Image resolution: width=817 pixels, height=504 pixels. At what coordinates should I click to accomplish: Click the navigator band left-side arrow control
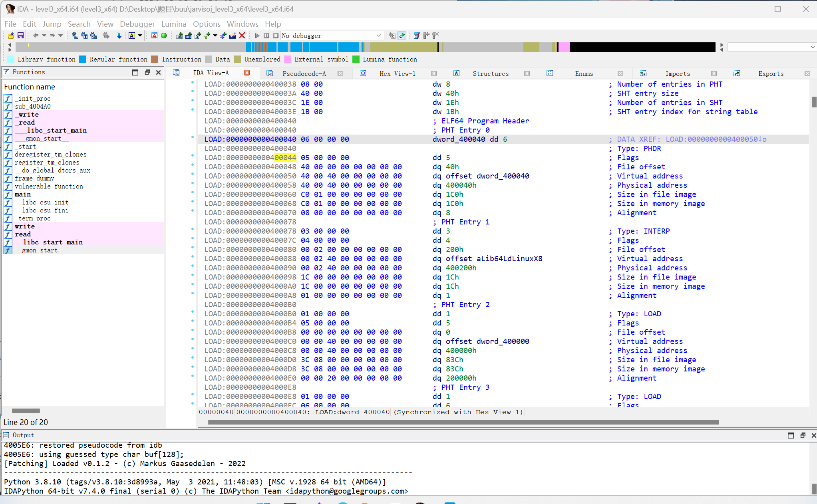[x=10, y=47]
